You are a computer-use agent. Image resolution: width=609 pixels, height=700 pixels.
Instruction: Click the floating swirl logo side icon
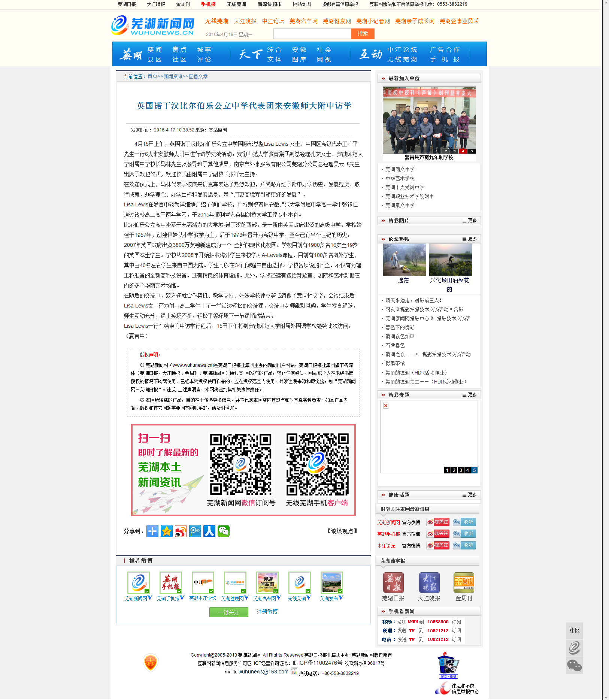pos(575,648)
